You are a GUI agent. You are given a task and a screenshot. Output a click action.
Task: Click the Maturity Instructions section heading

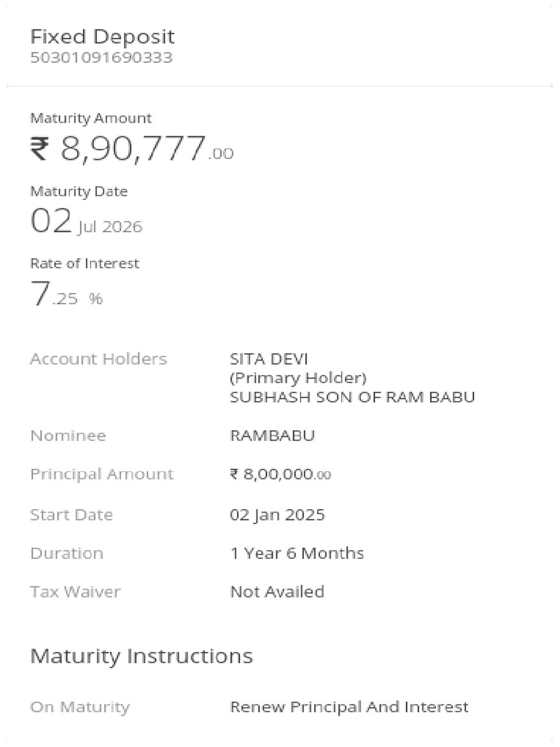(x=141, y=656)
